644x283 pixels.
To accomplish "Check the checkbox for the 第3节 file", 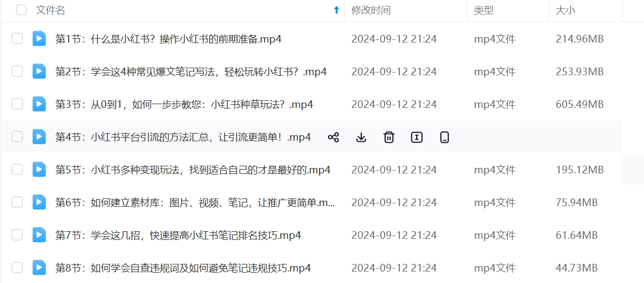I will [17, 105].
